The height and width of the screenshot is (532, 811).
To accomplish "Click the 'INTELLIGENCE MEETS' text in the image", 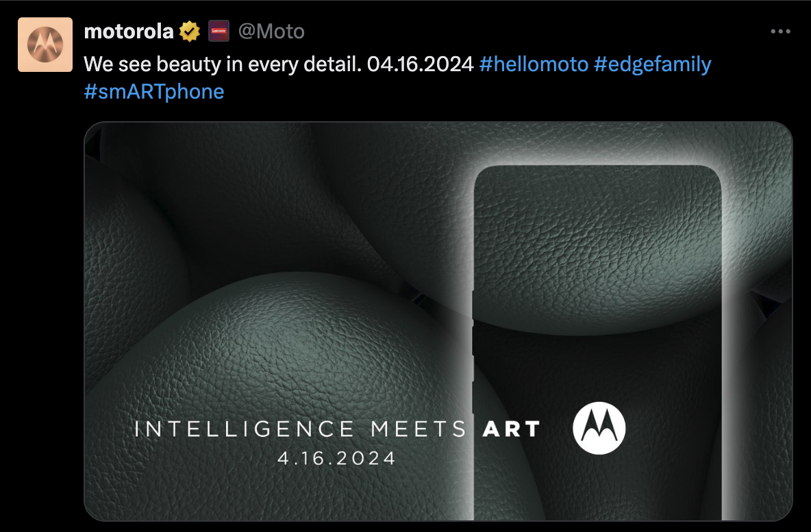I will (301, 429).
